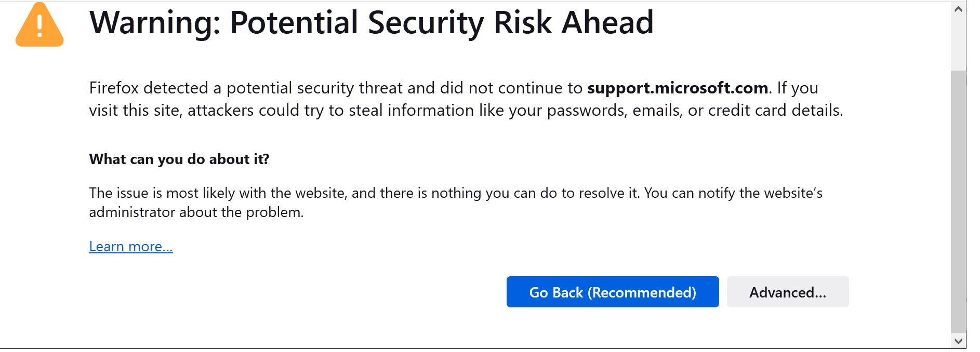Click the words notify the website's

tap(761, 193)
